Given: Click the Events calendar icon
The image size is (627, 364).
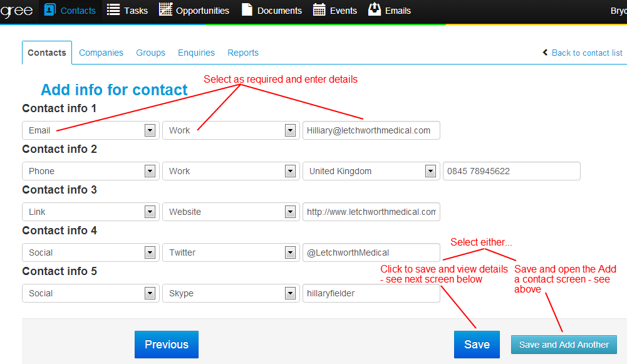Looking at the screenshot, I should [x=319, y=9].
